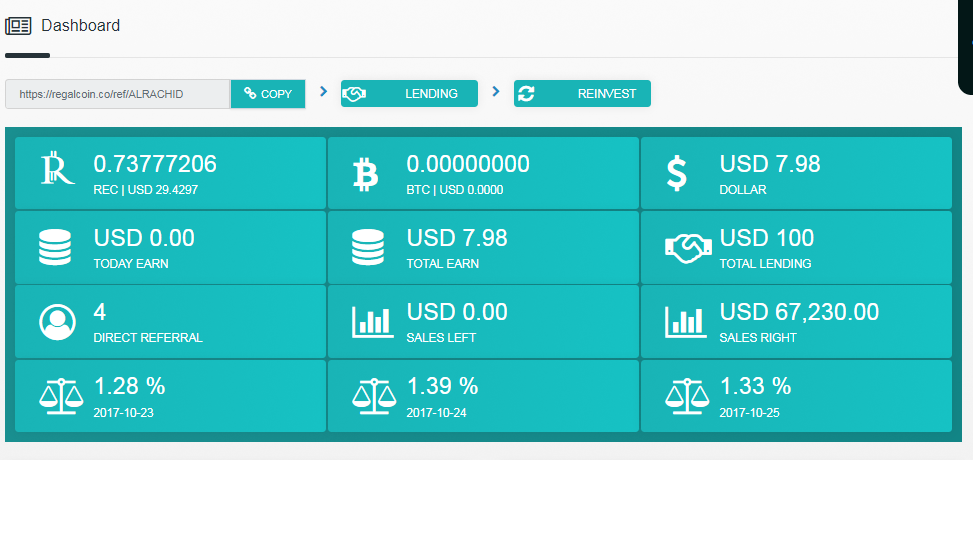Click the 1.39 % rate value
The width and height of the screenshot is (973, 539).
[442, 386]
